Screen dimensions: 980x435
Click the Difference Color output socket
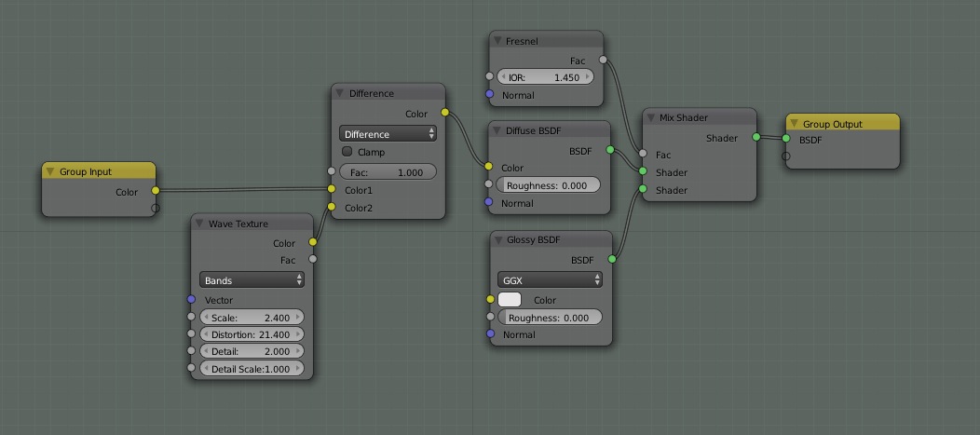444,113
